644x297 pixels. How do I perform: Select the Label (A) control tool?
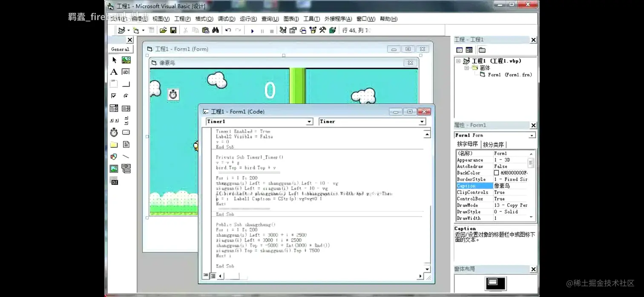114,72
